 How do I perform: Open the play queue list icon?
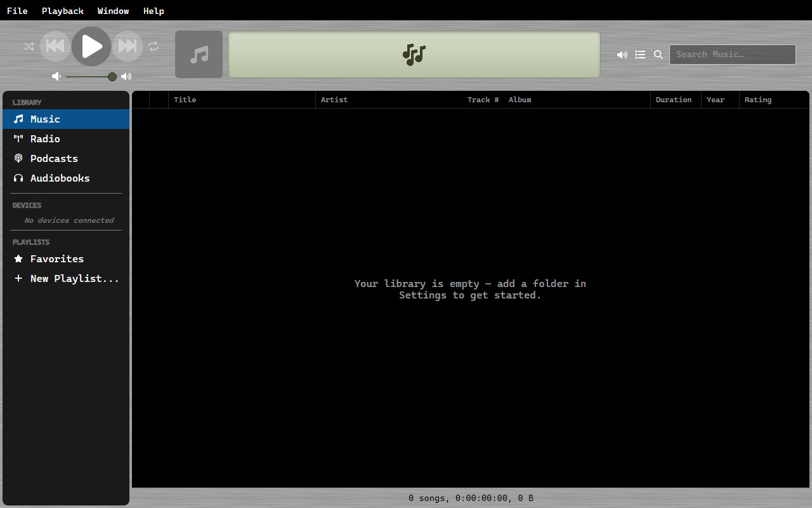point(641,55)
